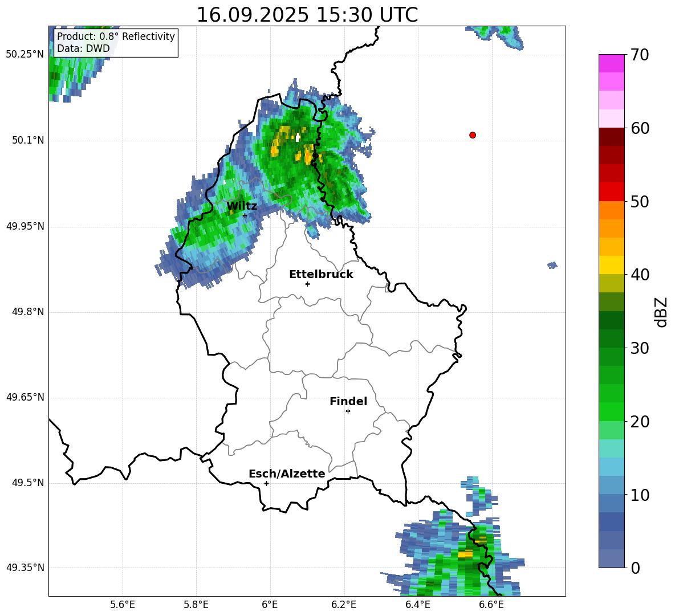The image size is (675, 616).
Task: Click the title 16.09.2025 15:30 UTC
Action: 307,15
